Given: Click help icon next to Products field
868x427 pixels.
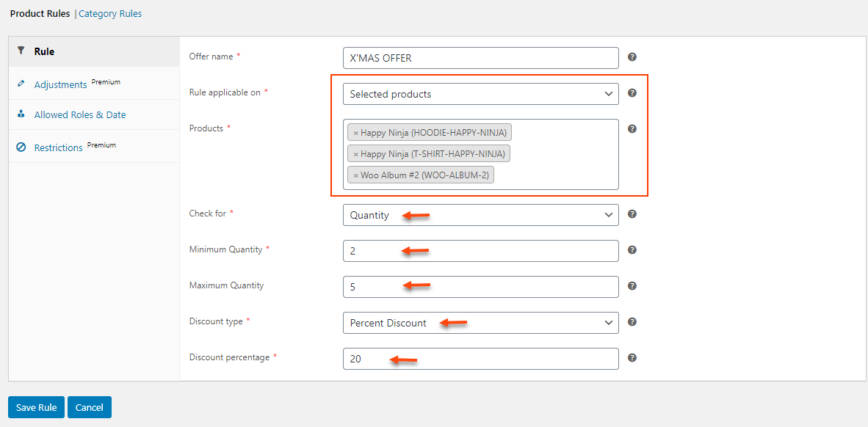Looking at the screenshot, I should pyautogui.click(x=632, y=129).
